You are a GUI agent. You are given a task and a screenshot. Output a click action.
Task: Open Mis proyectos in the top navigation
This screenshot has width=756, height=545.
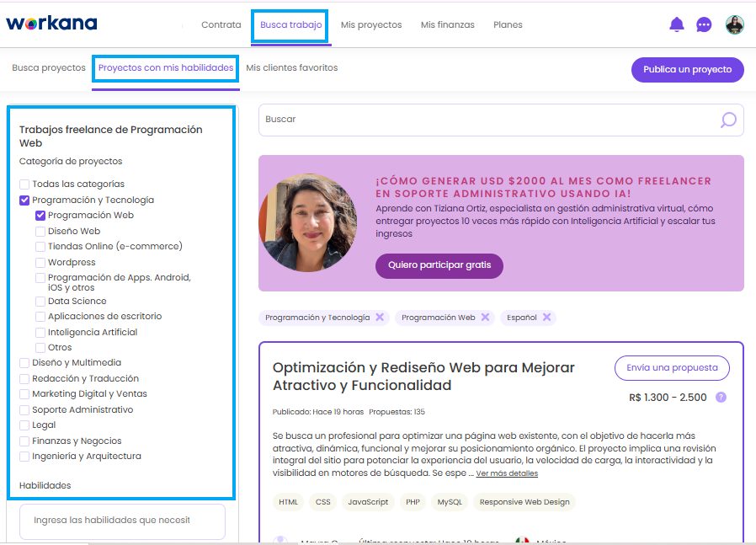pyautogui.click(x=371, y=24)
